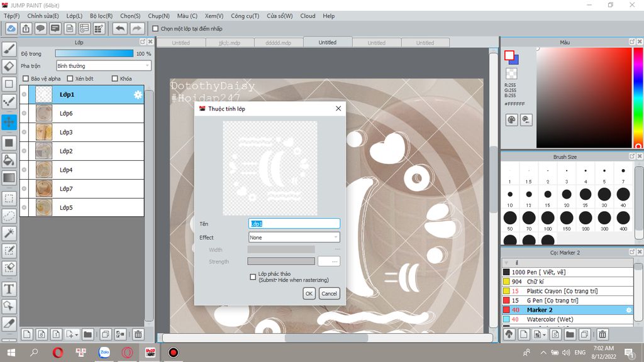This screenshot has width=644, height=362.
Task: Click the transparent color swatch in Màu panel
Action: 511,74
